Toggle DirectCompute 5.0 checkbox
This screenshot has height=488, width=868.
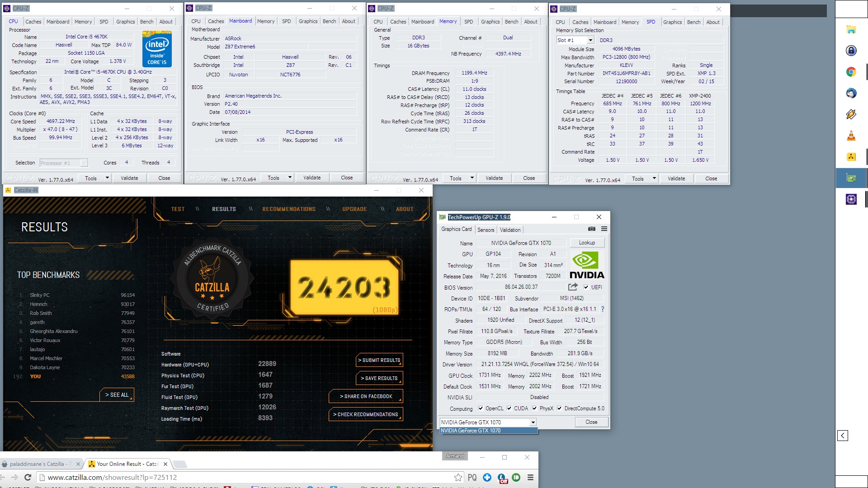coord(559,408)
